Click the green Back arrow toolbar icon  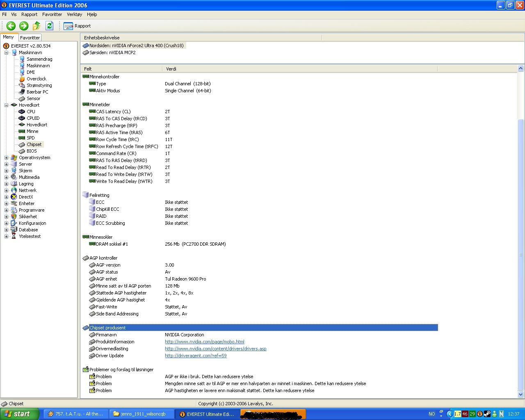(x=11, y=26)
